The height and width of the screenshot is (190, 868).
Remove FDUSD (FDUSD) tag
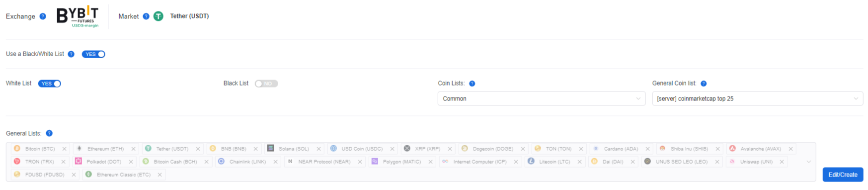(74, 175)
